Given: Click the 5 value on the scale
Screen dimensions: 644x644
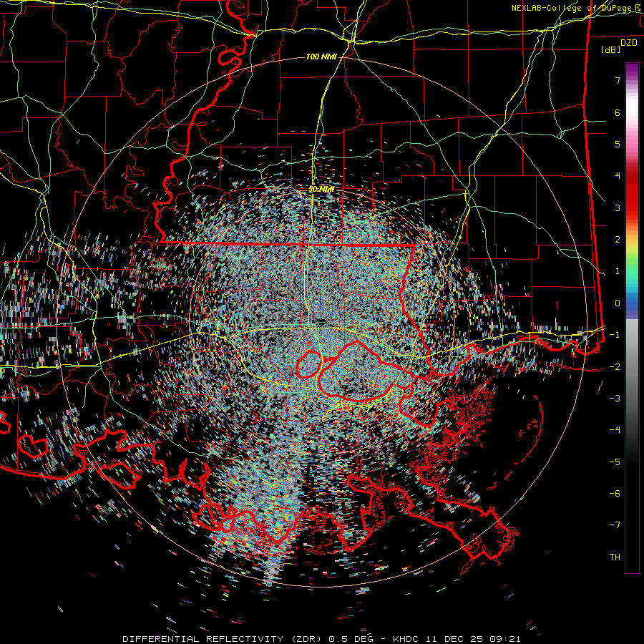Looking at the screenshot, I should [618, 144].
